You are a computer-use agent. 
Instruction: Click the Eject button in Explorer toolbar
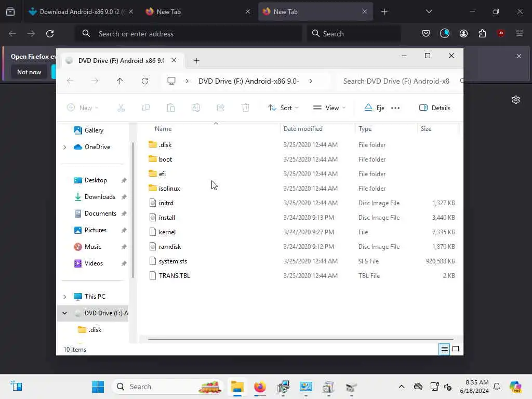coord(374,108)
